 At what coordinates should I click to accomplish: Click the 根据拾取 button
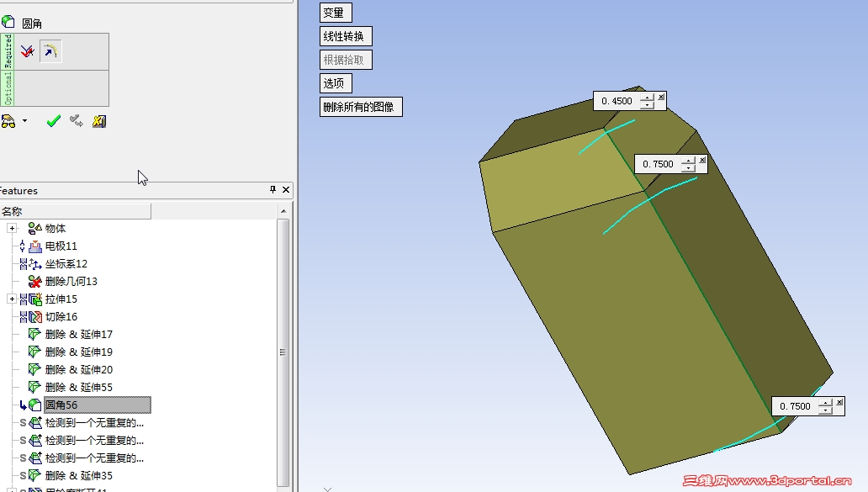point(346,60)
